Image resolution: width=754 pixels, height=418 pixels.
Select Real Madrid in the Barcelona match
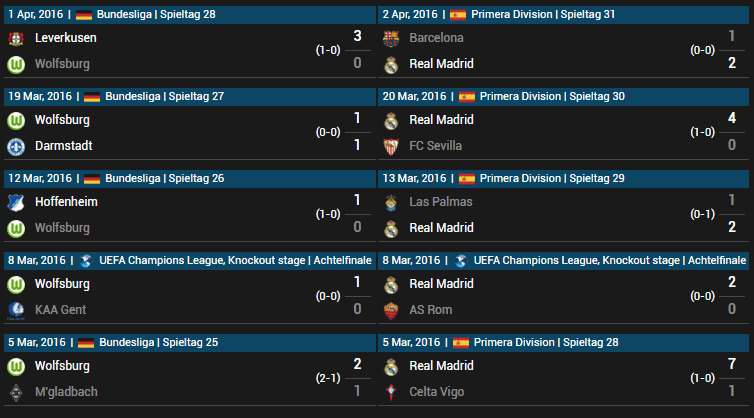tap(441, 64)
